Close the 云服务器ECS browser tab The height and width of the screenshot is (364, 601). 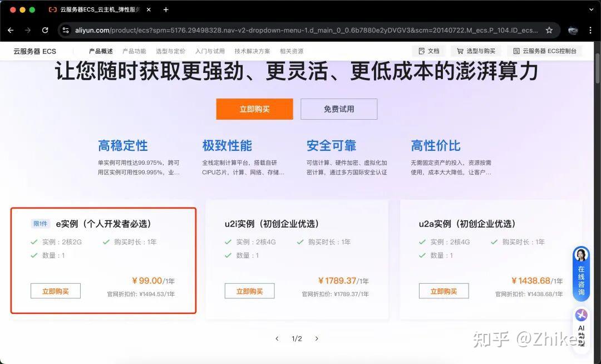[x=149, y=9]
